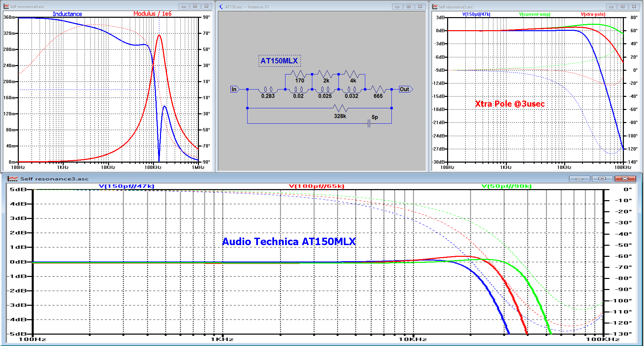Maximize the AT150.asc window

click(x=409, y=7)
